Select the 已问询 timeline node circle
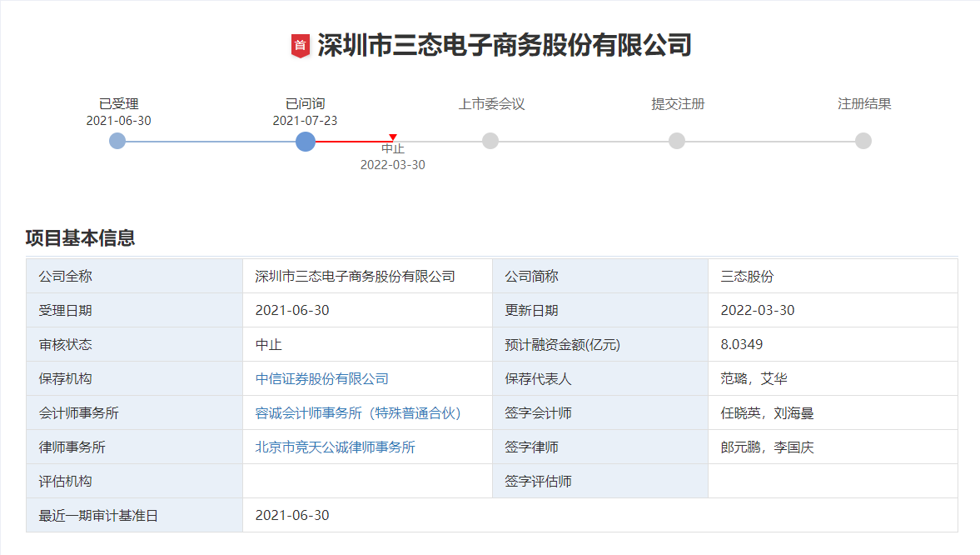The width and height of the screenshot is (980, 555). coord(306,142)
